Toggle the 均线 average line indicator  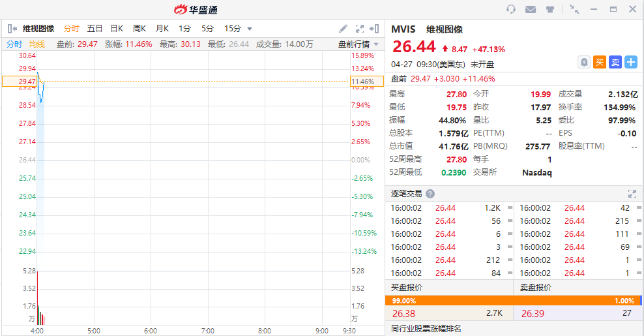tap(37, 44)
